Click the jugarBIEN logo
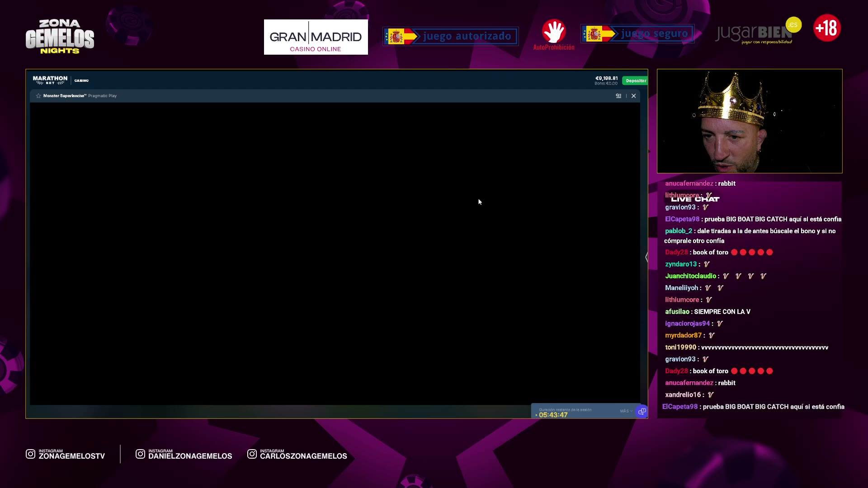 click(x=758, y=32)
